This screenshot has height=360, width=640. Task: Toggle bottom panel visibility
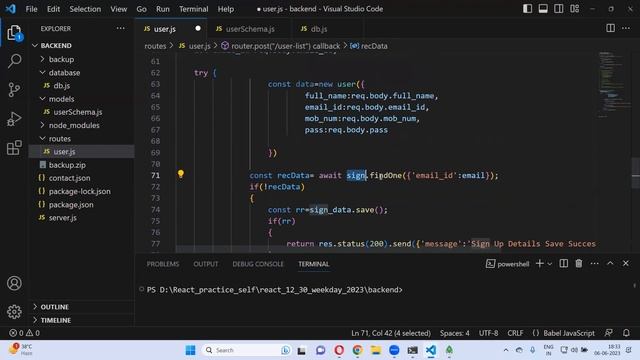[543, 9]
